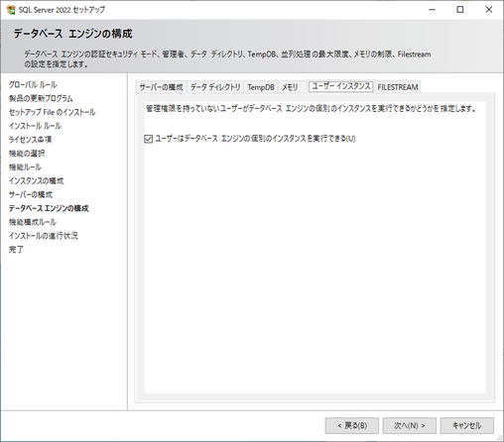Click 機能ルール step
The image size is (504, 442).
click(25, 167)
